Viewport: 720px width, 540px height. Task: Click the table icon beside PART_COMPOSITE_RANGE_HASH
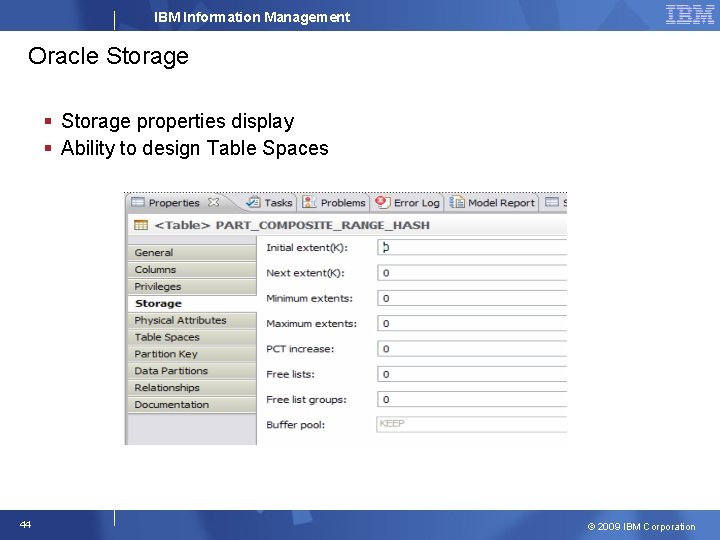pos(141,225)
